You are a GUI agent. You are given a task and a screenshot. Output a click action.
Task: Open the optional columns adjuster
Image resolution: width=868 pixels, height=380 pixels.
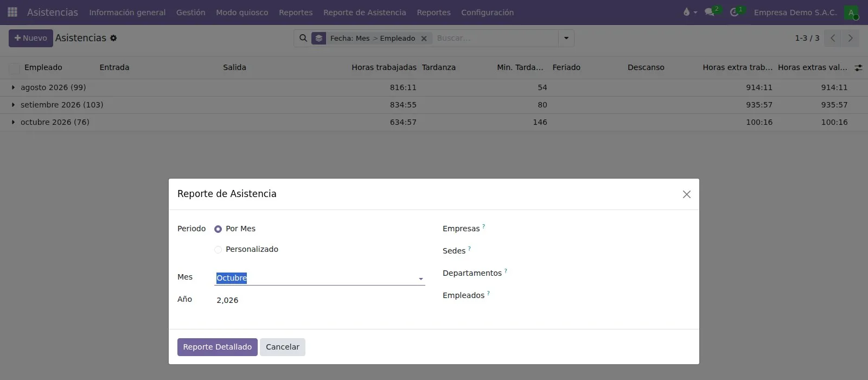(858, 68)
